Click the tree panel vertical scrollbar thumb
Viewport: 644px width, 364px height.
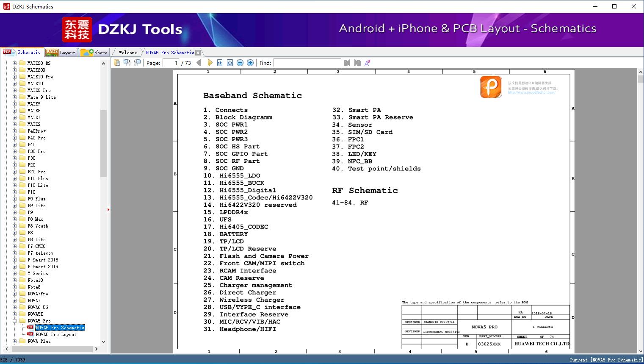click(x=103, y=143)
